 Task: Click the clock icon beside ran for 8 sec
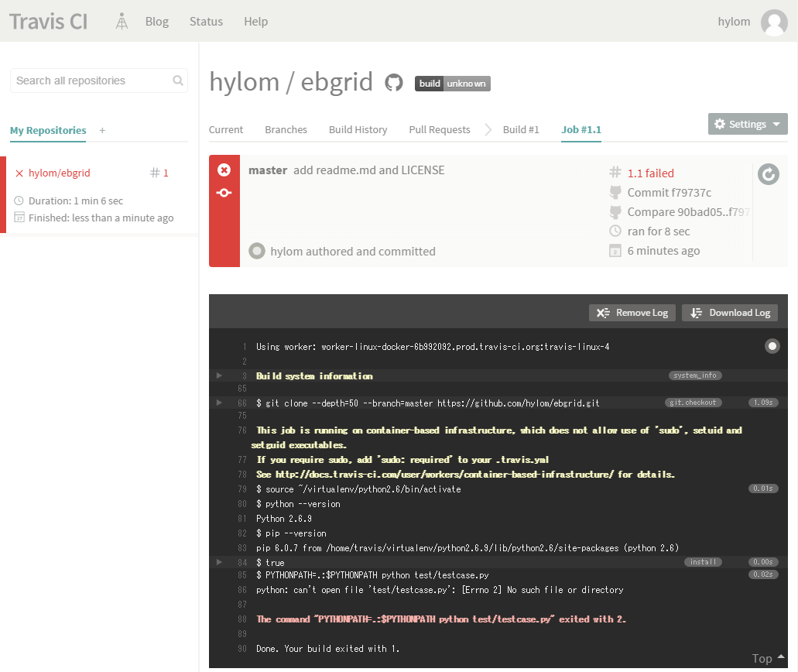(x=615, y=231)
